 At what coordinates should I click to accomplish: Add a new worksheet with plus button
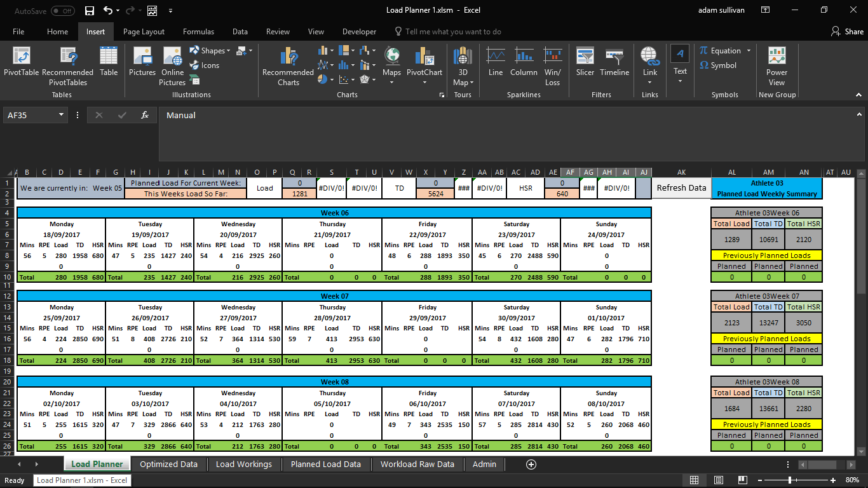[531, 464]
